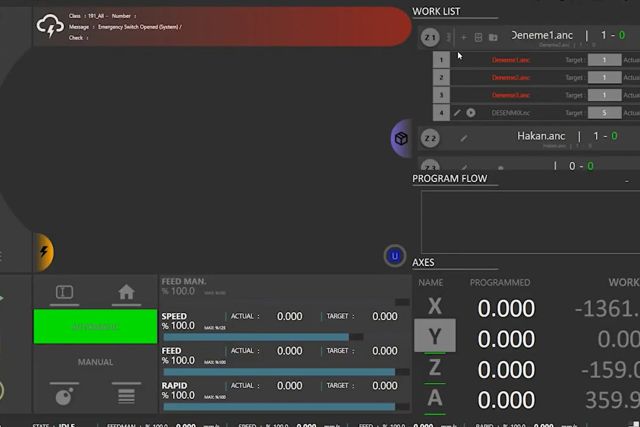Select work list row number 2
Viewport: 640px width, 427px height.
pos(441,78)
